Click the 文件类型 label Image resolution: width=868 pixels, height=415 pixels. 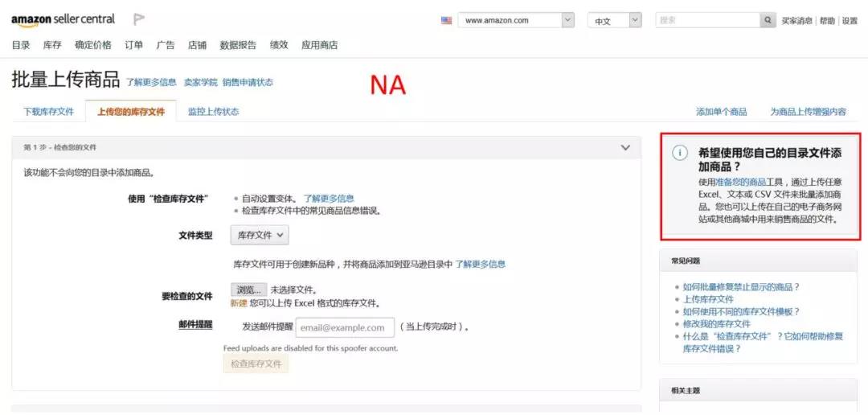pyautogui.click(x=195, y=236)
